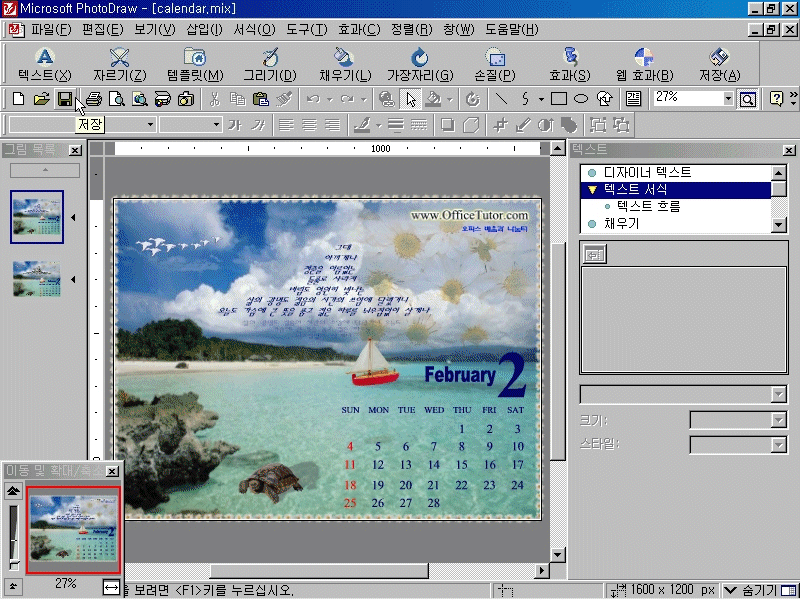Open the Edit (편집) menu
Image resolution: width=800 pixels, height=600 pixels.
click(x=103, y=30)
